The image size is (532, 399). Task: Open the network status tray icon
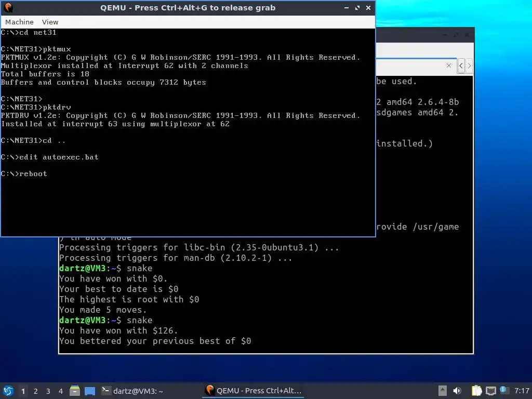pyautogui.click(x=490, y=391)
